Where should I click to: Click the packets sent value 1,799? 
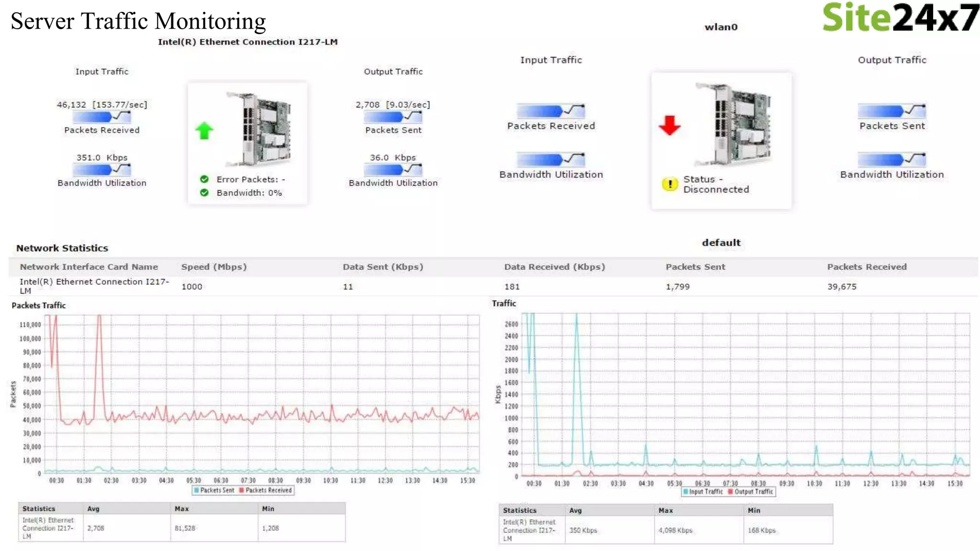pyautogui.click(x=678, y=287)
